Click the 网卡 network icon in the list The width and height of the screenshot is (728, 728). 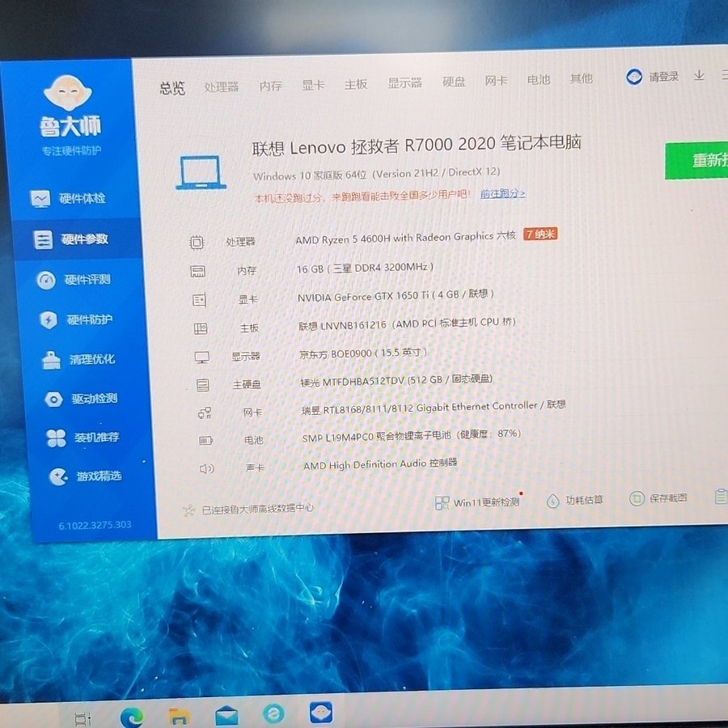pyautogui.click(x=205, y=413)
